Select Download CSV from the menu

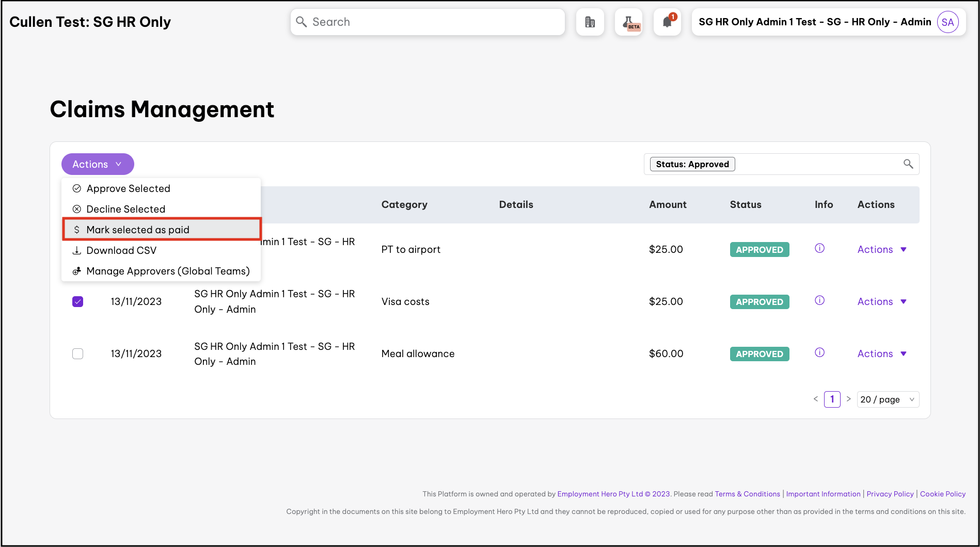(121, 250)
